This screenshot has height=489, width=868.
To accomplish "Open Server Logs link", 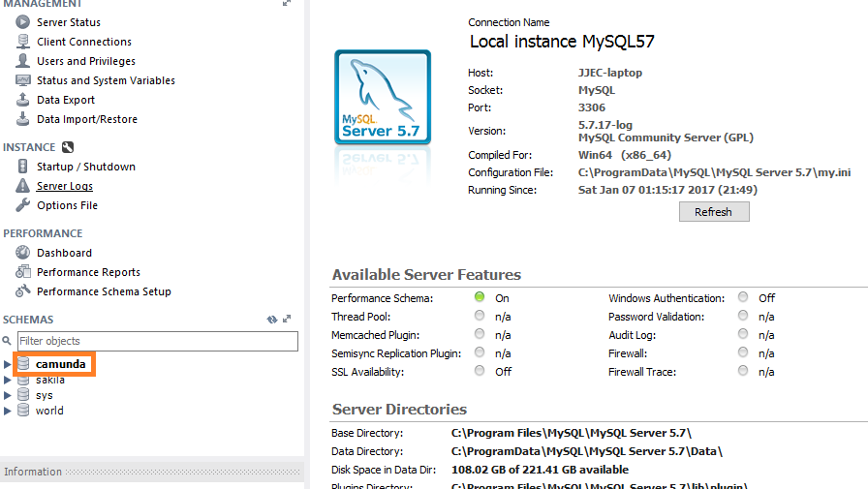I will pos(65,186).
